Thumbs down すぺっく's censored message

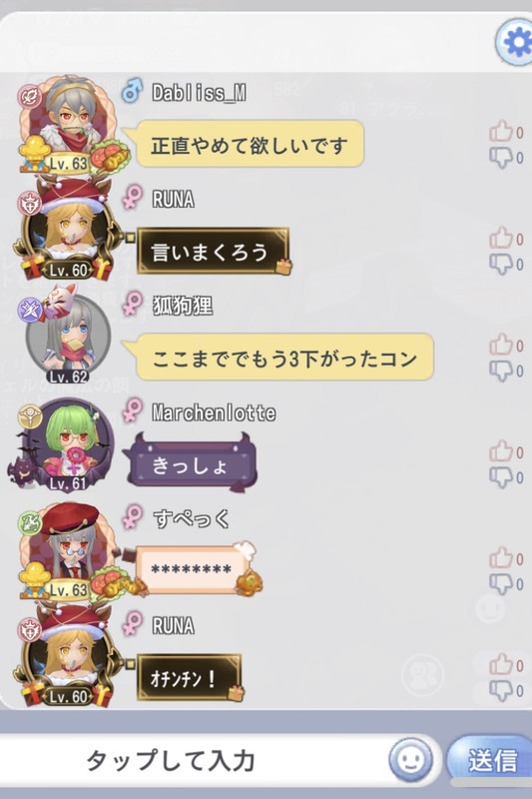501,584
